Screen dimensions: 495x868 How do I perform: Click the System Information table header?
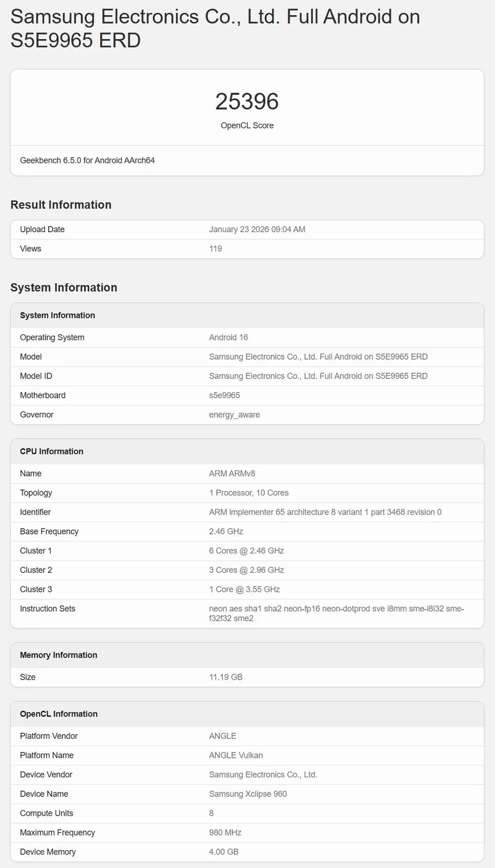(x=57, y=315)
